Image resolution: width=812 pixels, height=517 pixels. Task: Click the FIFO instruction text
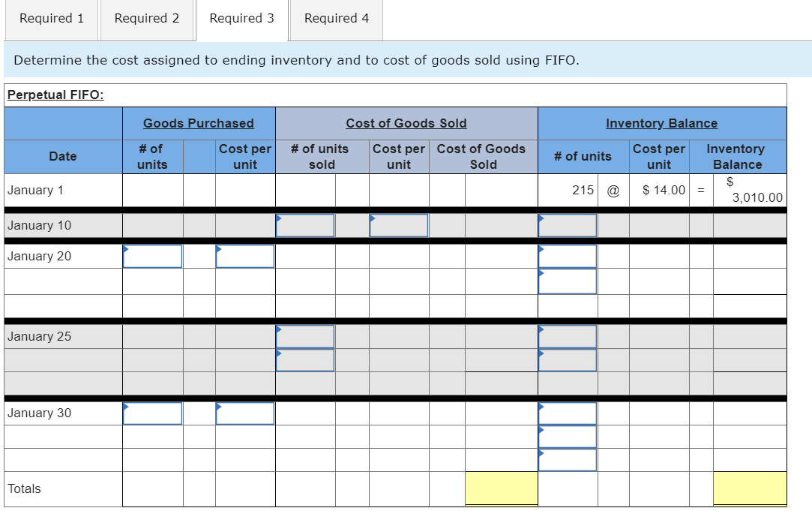(297, 60)
